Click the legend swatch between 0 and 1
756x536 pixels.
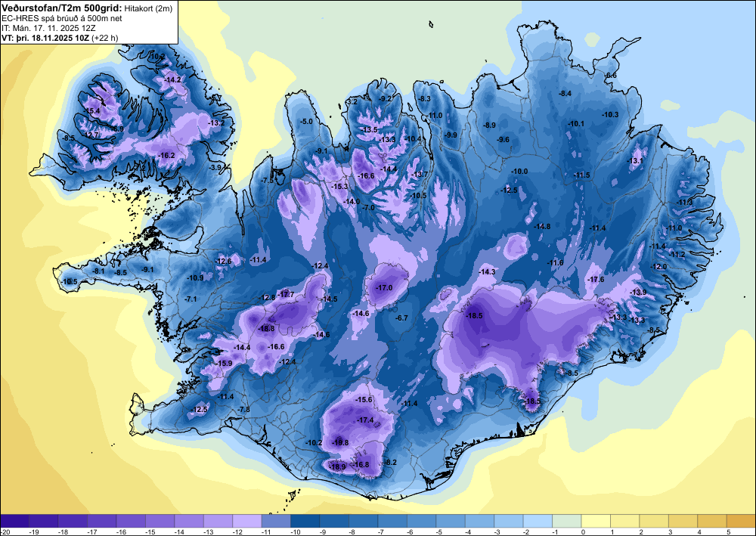coord(596,521)
